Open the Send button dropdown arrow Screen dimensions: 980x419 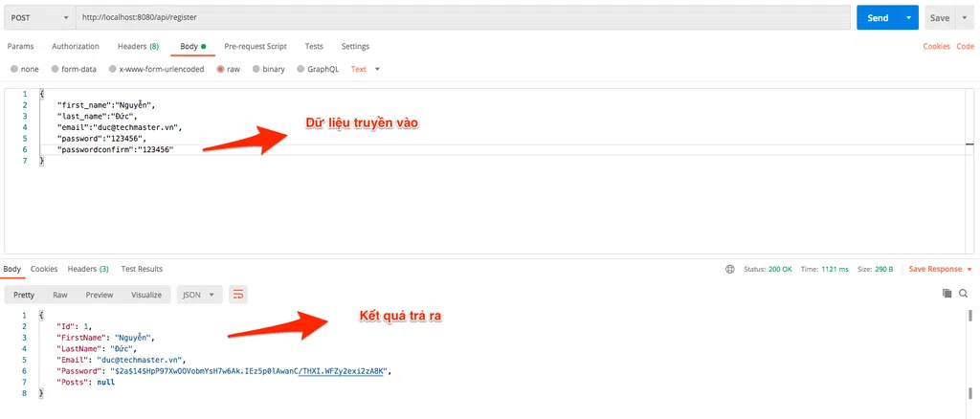(x=909, y=18)
